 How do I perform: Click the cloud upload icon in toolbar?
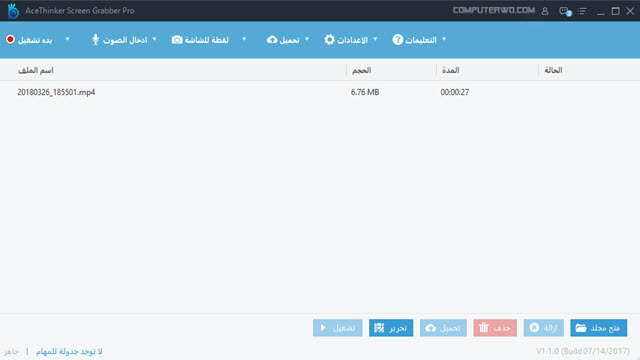click(x=272, y=40)
